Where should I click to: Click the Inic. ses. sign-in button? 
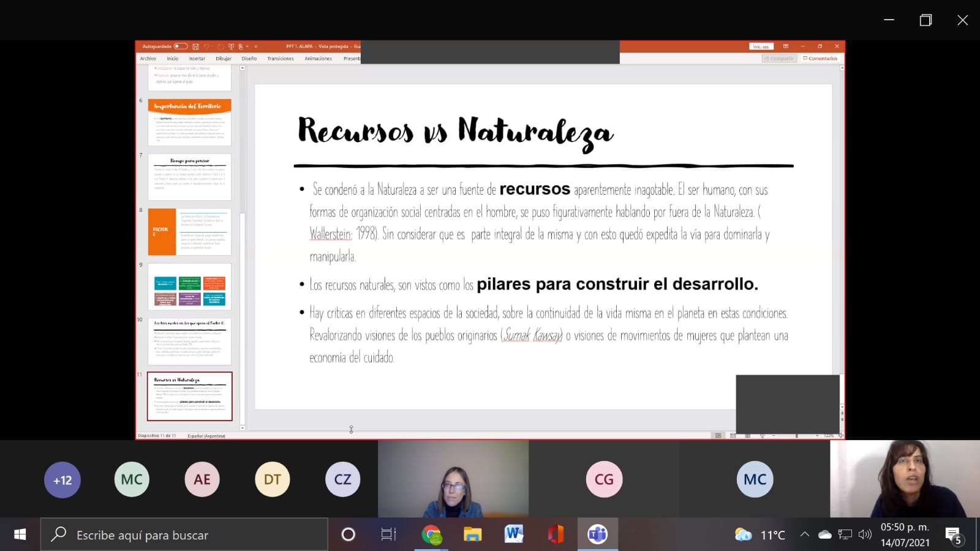pyautogui.click(x=761, y=47)
